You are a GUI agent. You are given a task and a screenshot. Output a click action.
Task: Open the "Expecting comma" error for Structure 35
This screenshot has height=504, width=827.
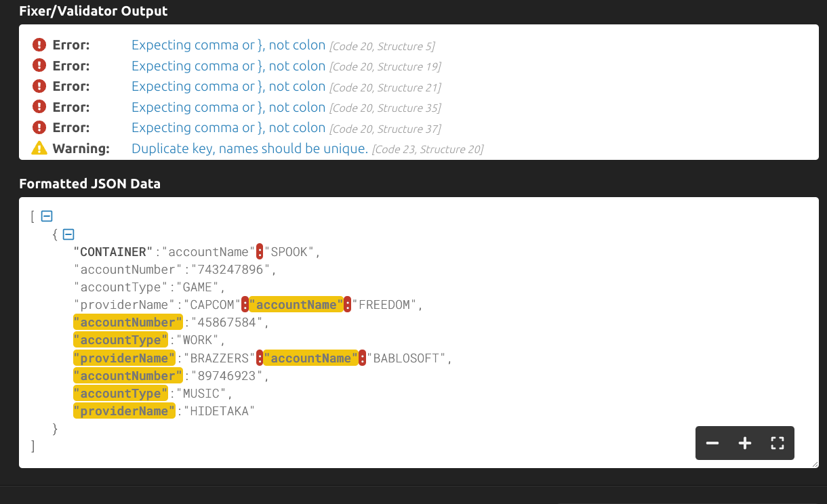pos(228,107)
